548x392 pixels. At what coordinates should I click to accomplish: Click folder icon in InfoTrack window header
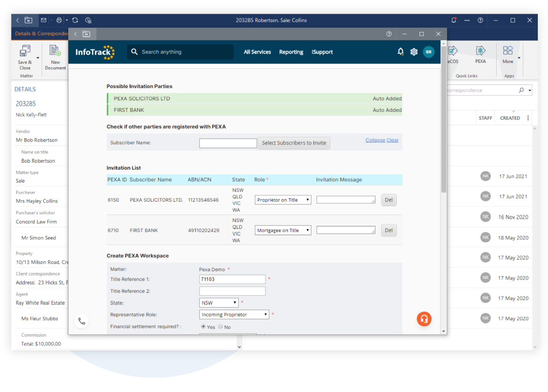[86, 34]
